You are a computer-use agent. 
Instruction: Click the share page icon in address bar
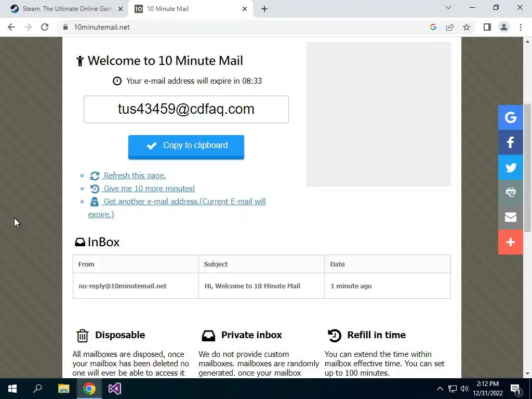(x=450, y=27)
